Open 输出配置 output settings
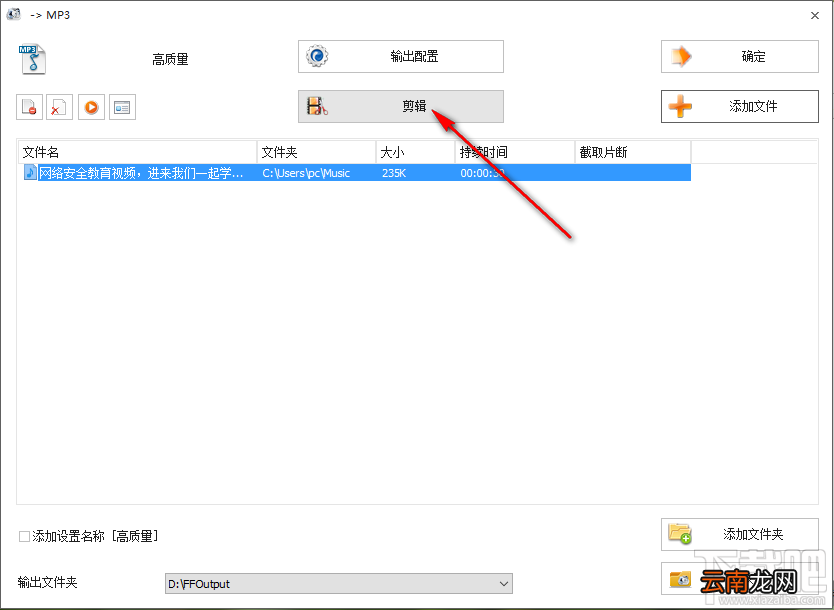 [401, 56]
